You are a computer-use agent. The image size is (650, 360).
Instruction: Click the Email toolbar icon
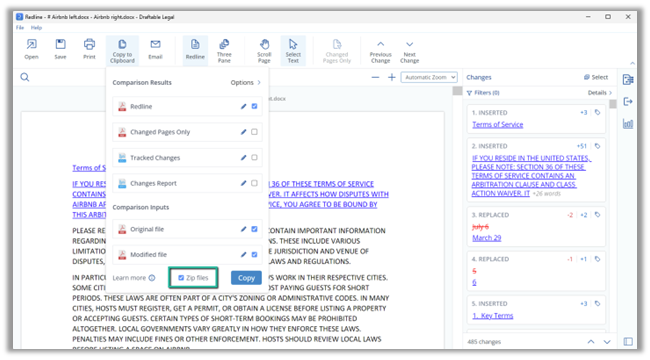155,49
